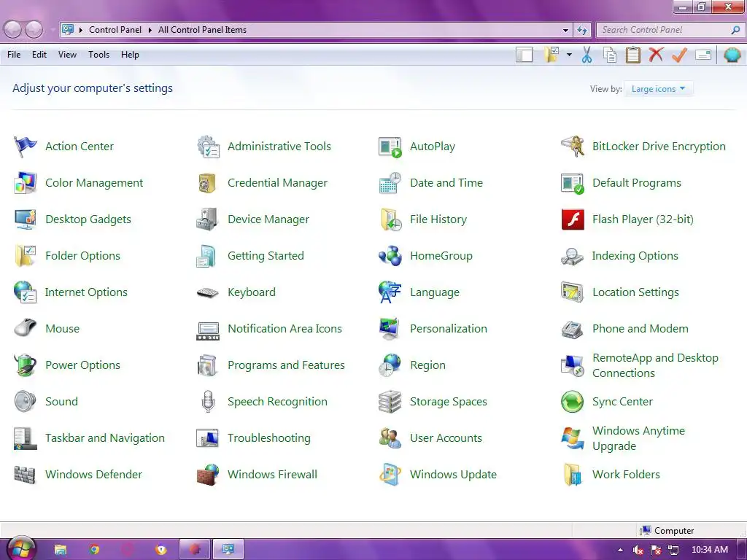Click the Copy toolbar icon
This screenshot has height=560, width=747.
coord(610,55)
